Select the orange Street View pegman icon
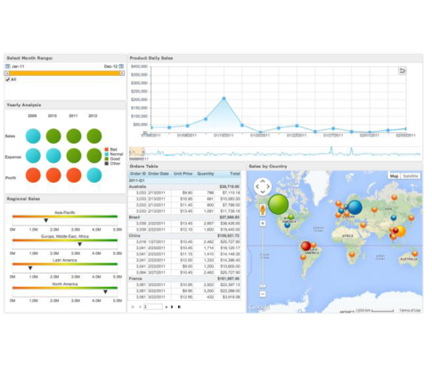This screenshot has height=369, width=432. (x=263, y=210)
